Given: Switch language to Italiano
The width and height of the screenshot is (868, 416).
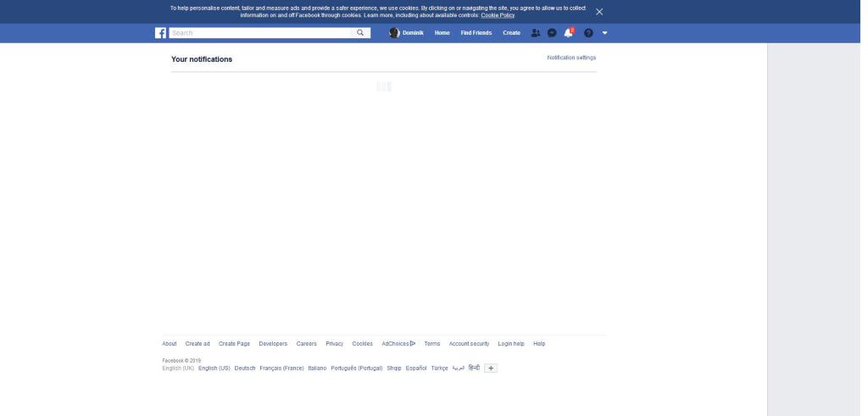Looking at the screenshot, I should pyautogui.click(x=317, y=369).
